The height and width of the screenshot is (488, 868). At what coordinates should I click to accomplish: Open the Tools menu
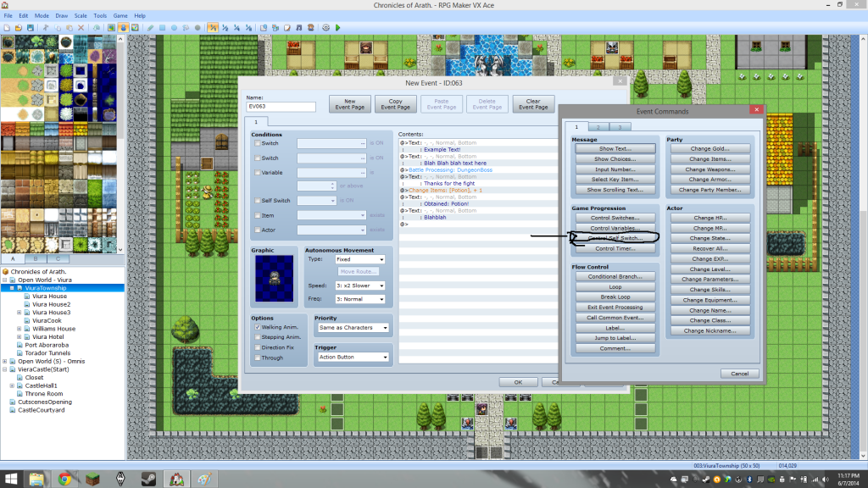(x=100, y=16)
